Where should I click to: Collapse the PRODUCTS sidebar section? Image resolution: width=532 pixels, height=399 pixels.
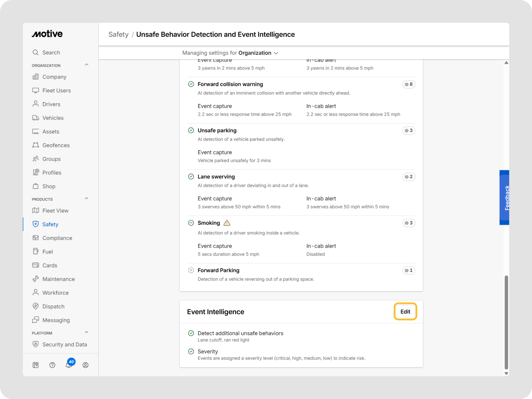pyautogui.click(x=87, y=199)
